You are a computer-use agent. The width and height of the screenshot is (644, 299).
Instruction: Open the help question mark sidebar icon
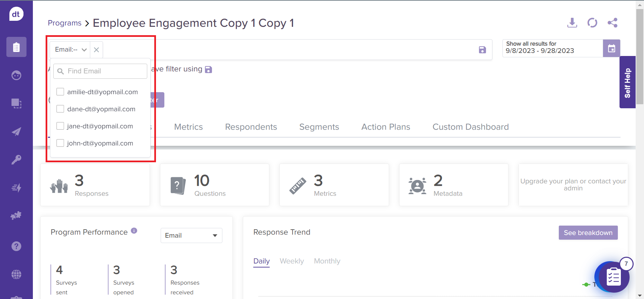pyautogui.click(x=16, y=246)
